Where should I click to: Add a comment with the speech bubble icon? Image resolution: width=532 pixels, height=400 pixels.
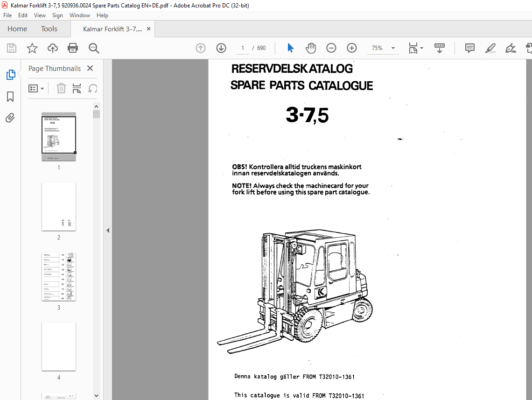pos(470,48)
